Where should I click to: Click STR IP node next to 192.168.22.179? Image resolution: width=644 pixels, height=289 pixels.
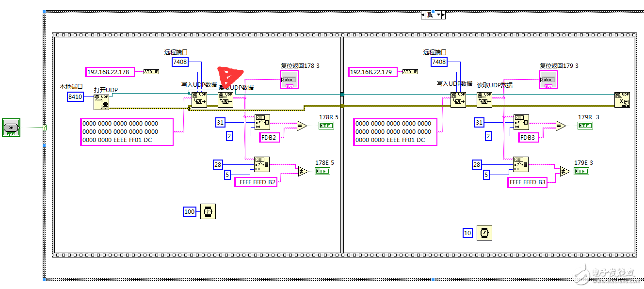[410, 72]
